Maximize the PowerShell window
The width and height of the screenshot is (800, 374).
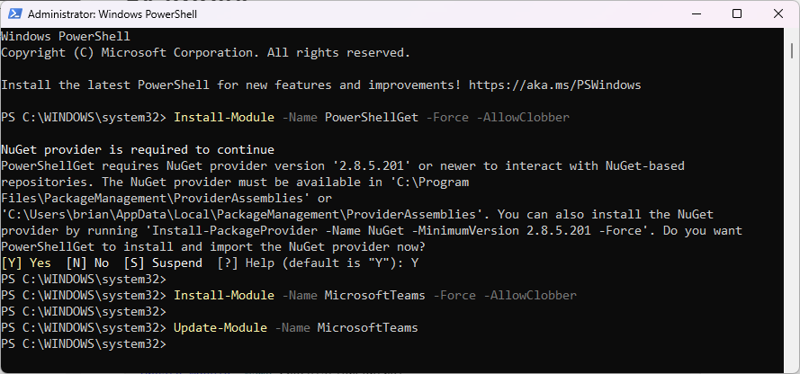[x=737, y=14]
